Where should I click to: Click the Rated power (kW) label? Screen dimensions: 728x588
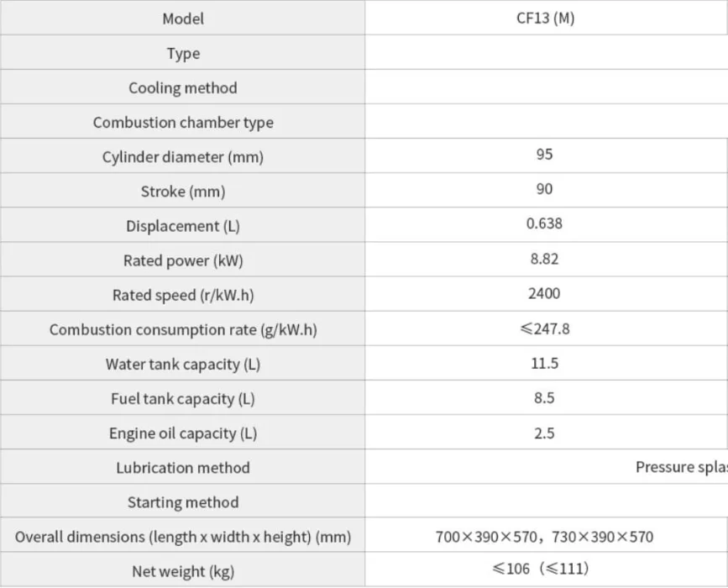tap(183, 260)
